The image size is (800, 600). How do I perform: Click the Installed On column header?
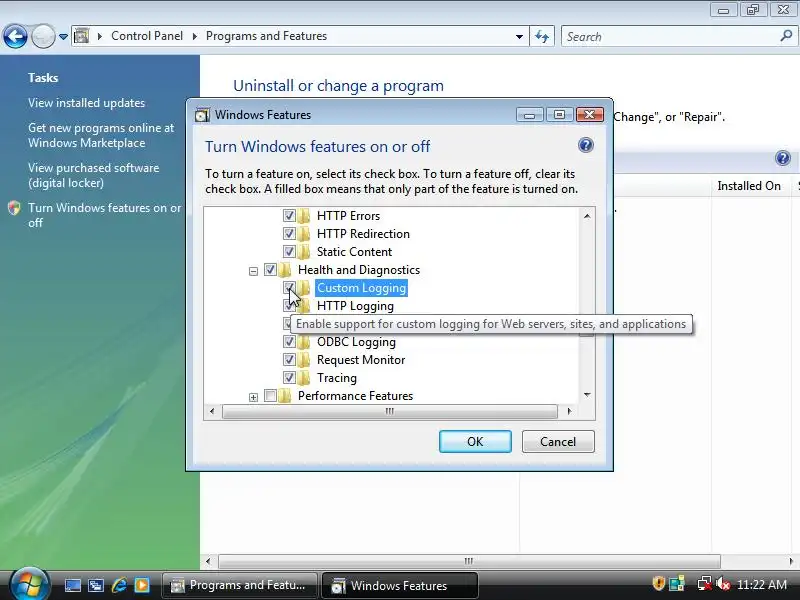pos(748,186)
